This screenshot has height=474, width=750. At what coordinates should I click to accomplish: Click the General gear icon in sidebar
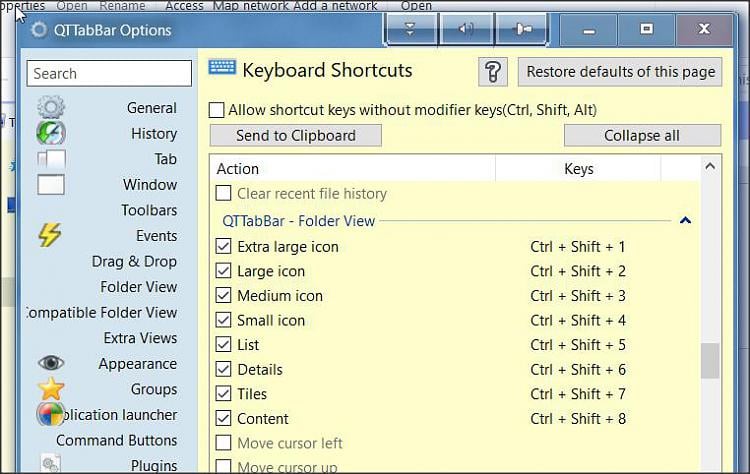(51, 107)
